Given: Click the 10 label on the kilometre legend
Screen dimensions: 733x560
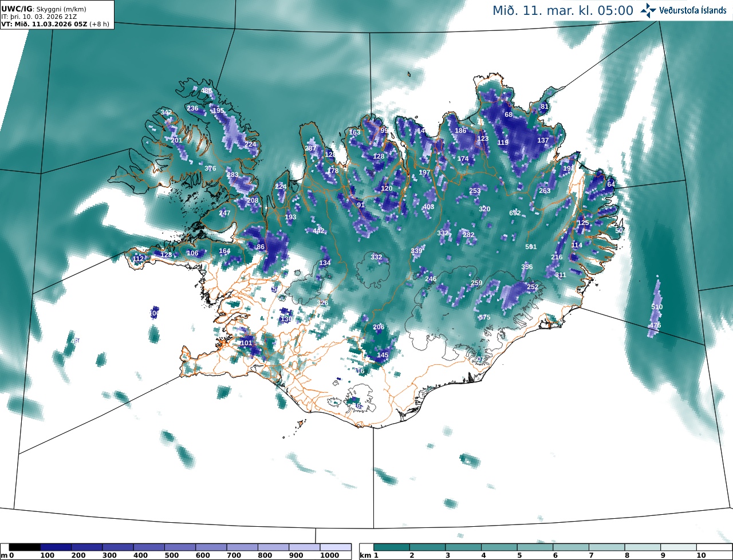Looking at the screenshot, I should click(701, 555).
